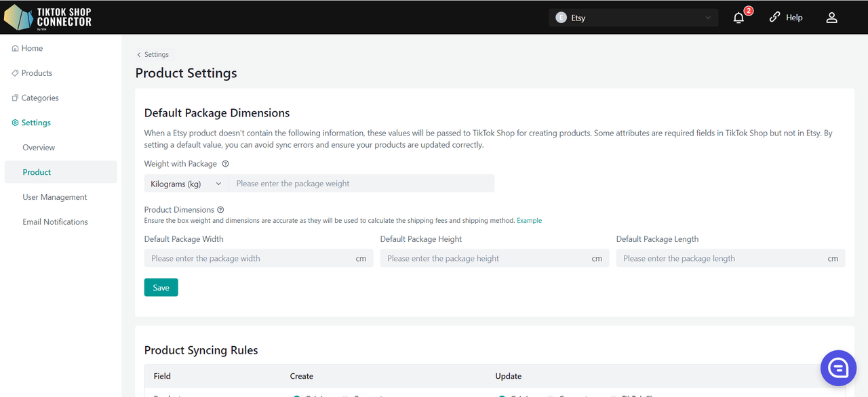Click the Default Package Dimensions heading
The height and width of the screenshot is (397, 868).
click(x=217, y=113)
